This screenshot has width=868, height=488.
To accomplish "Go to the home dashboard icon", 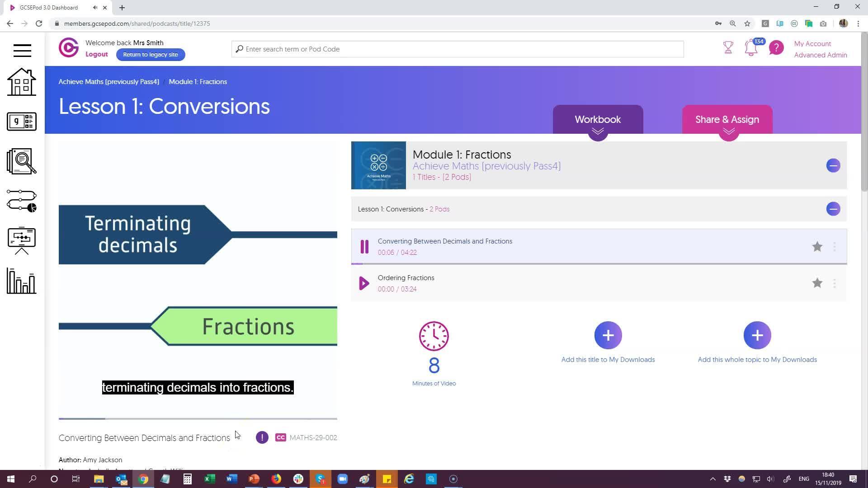I will 22,82.
